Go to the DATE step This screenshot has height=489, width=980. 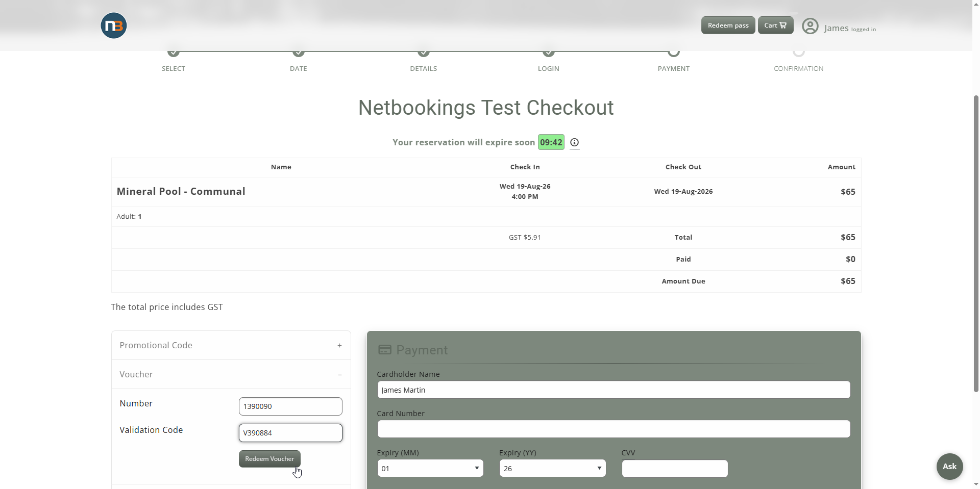pos(299,68)
